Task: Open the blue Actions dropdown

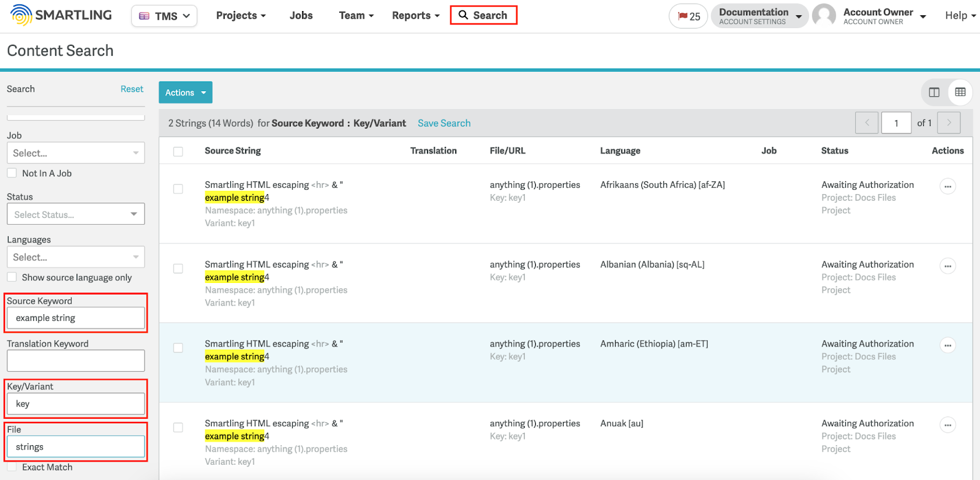Action: [x=186, y=92]
